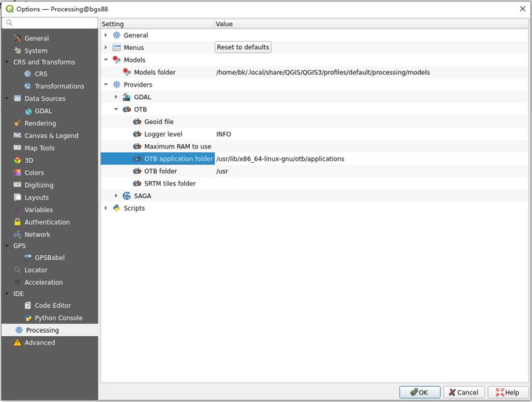The height and width of the screenshot is (402, 532).
Task: Confirm with the OK button
Action: coord(420,392)
